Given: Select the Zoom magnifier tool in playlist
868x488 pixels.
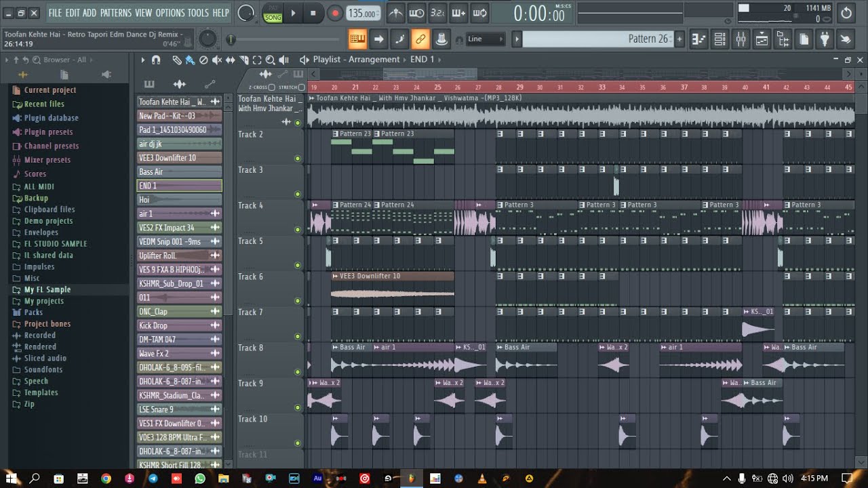Looking at the screenshot, I should 271,60.
